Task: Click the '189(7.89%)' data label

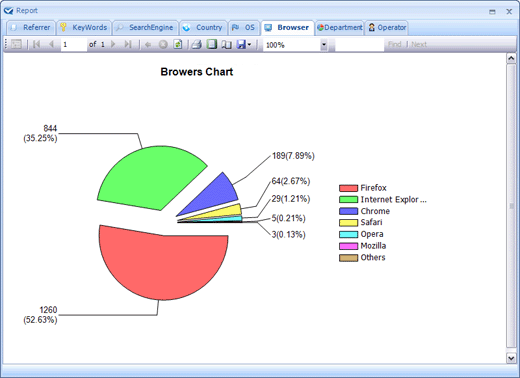Action: [293, 156]
